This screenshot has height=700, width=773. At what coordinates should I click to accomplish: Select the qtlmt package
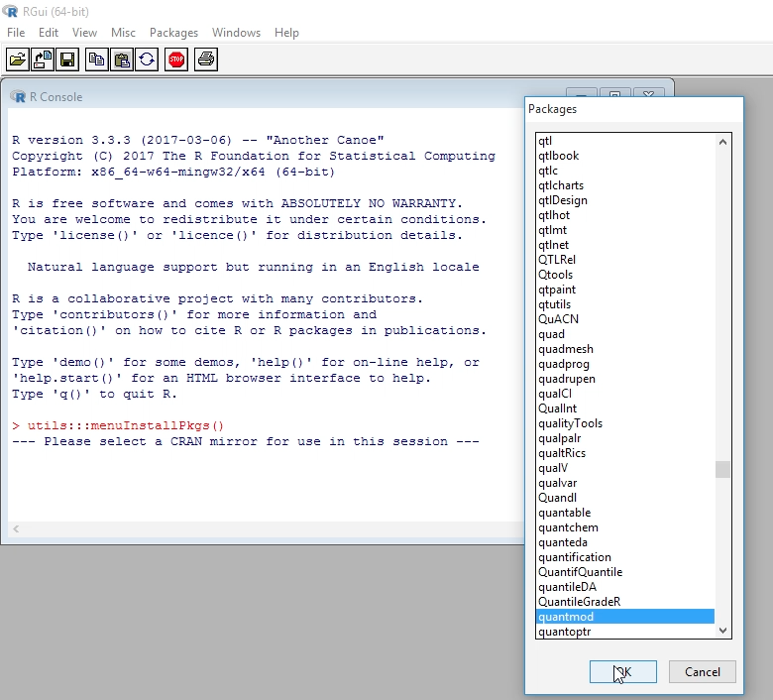[624, 230]
